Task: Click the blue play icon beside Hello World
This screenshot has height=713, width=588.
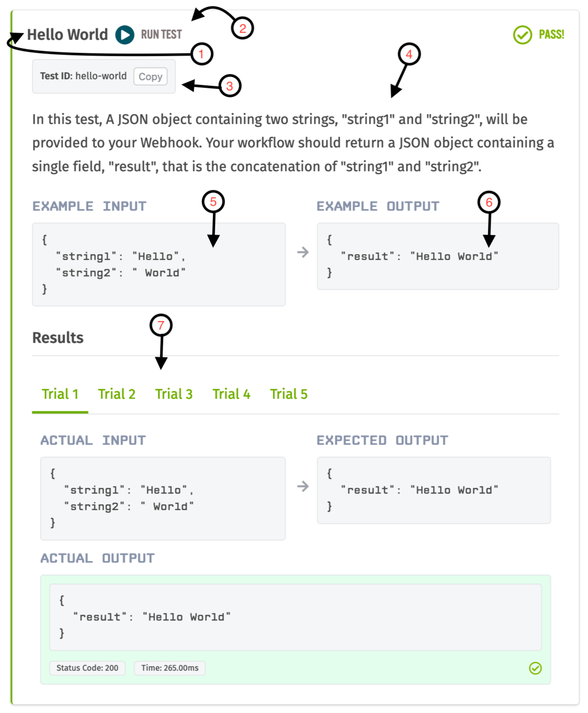Action: pyautogui.click(x=125, y=35)
